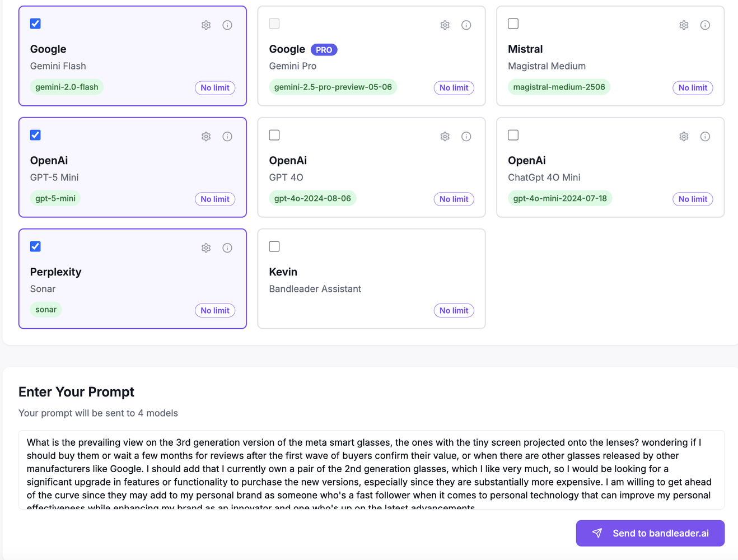Uncheck the Google Gemini Flash checkbox

pos(35,24)
